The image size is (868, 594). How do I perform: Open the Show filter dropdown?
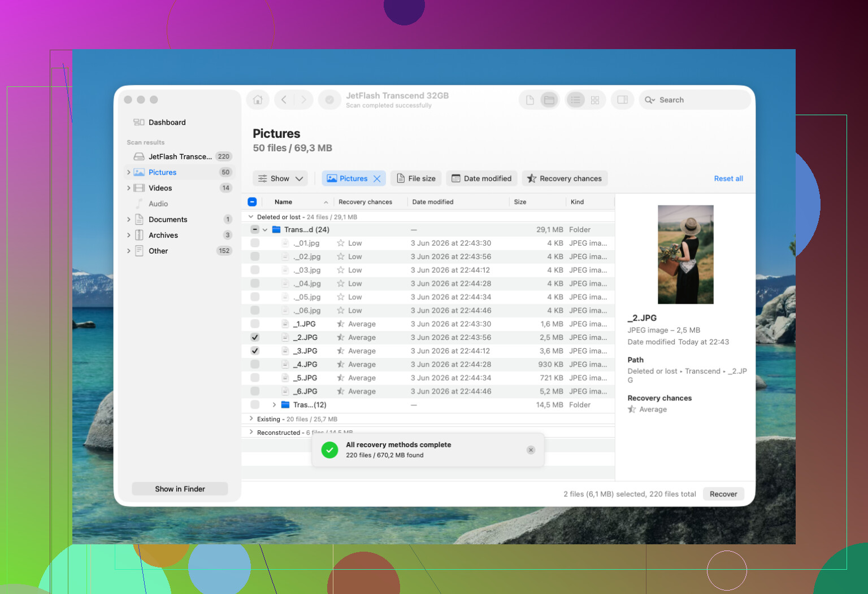coord(280,178)
